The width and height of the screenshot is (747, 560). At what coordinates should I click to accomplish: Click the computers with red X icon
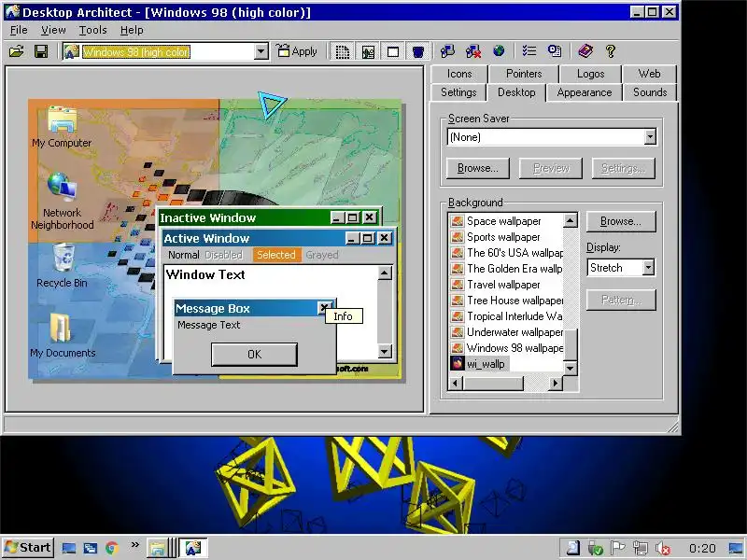click(x=473, y=51)
